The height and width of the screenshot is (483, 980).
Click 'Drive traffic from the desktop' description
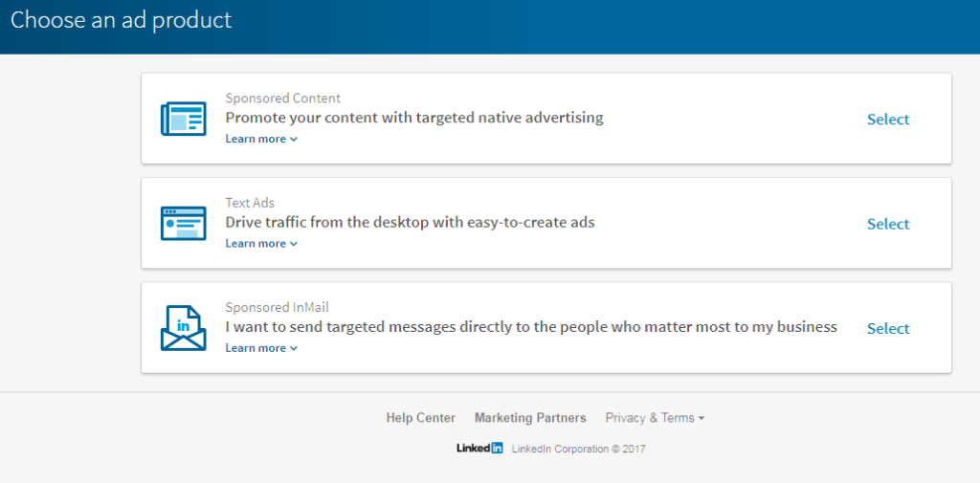click(410, 223)
